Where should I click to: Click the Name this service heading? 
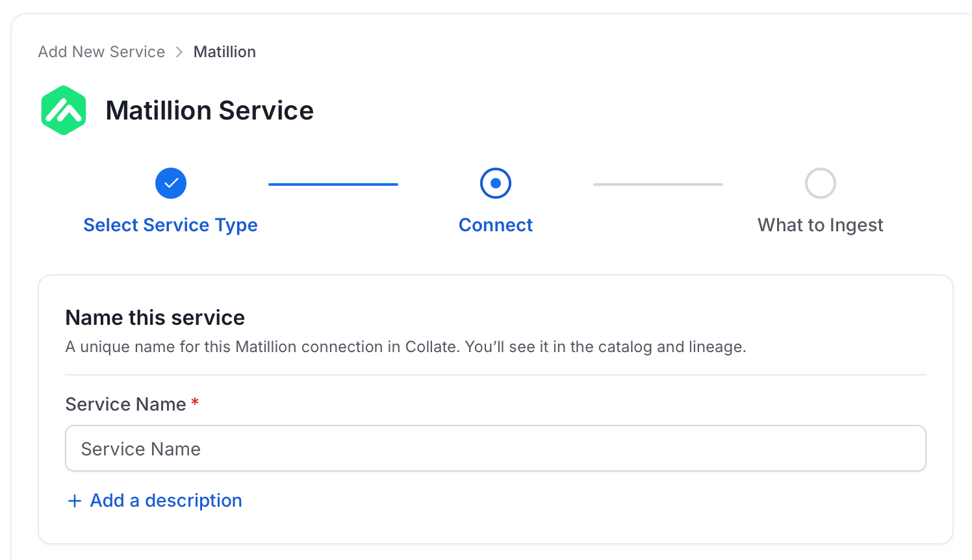pyautogui.click(x=155, y=318)
